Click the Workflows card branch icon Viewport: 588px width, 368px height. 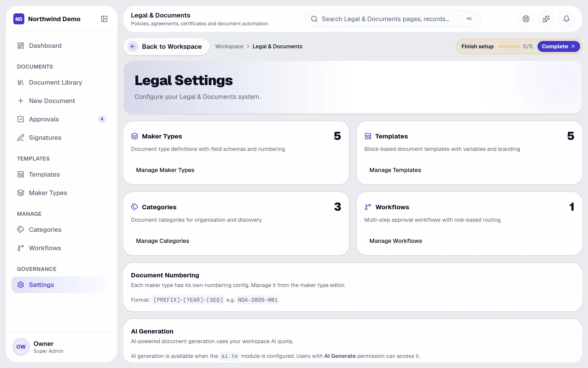tap(368, 207)
